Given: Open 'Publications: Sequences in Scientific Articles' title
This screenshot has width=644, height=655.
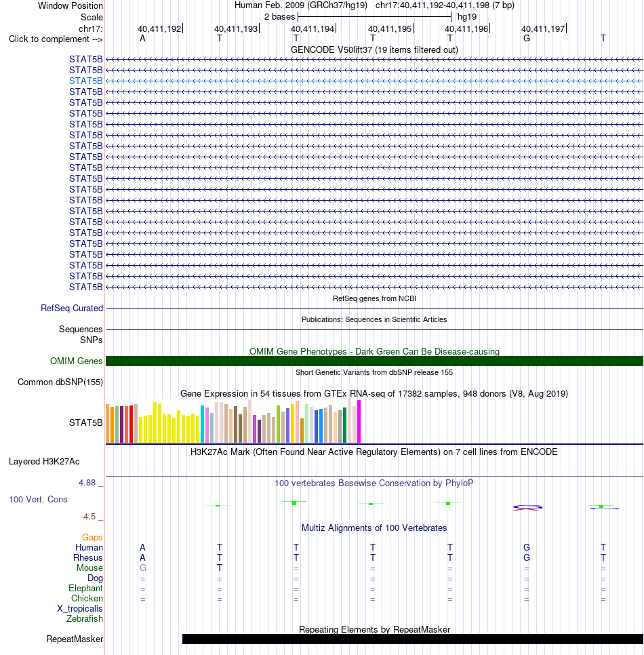Looking at the screenshot, I should [x=374, y=319].
